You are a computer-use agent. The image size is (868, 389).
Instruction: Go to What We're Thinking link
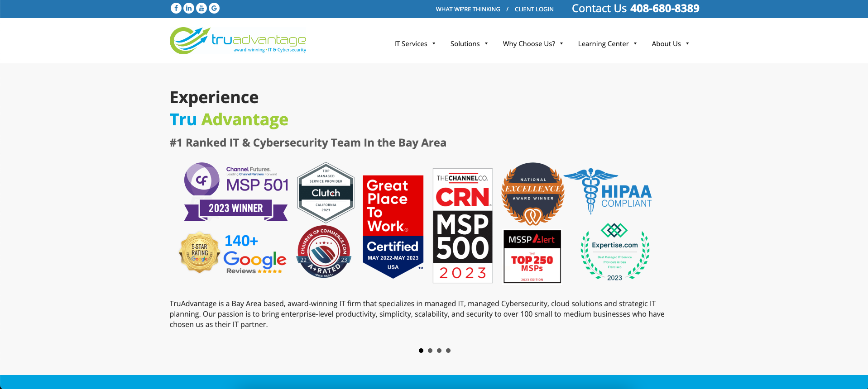pos(468,9)
